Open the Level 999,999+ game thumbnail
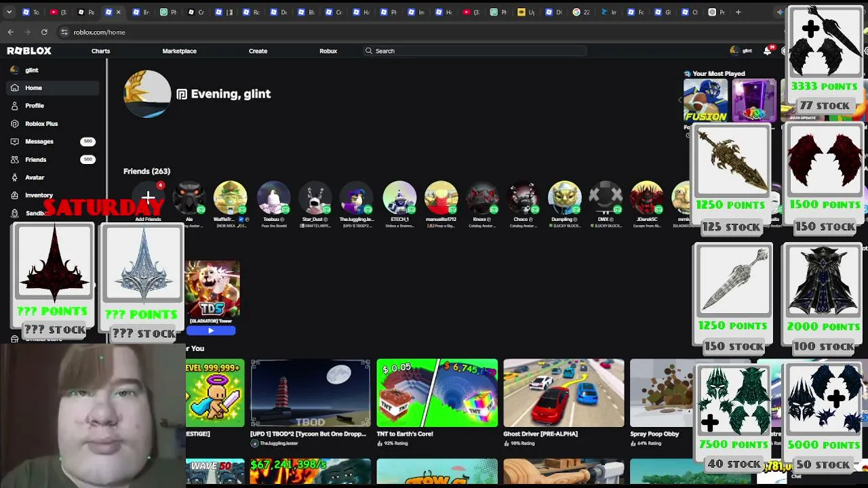 pos(215,393)
